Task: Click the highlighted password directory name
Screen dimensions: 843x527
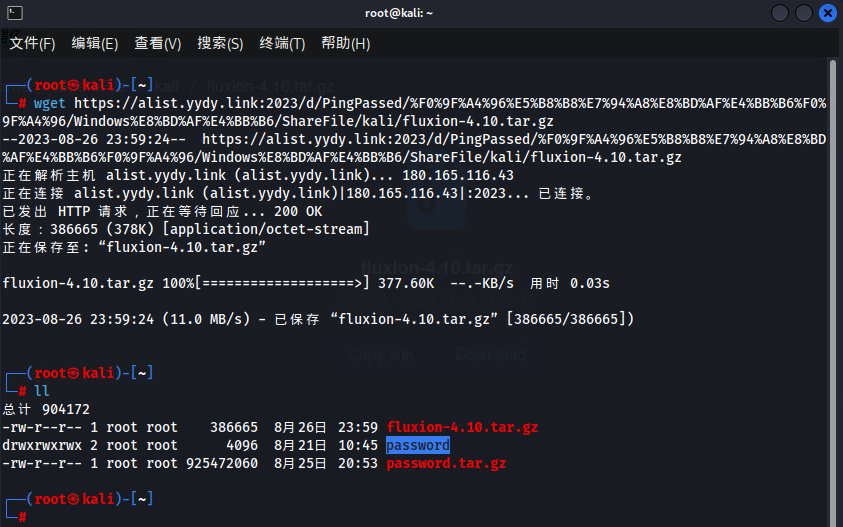Action: (418, 445)
